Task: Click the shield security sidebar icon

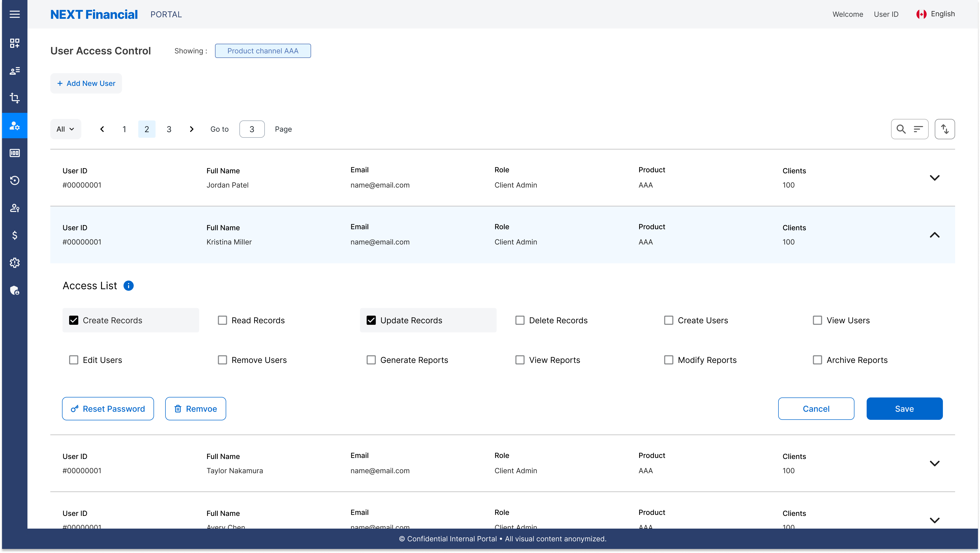Action: point(14,290)
